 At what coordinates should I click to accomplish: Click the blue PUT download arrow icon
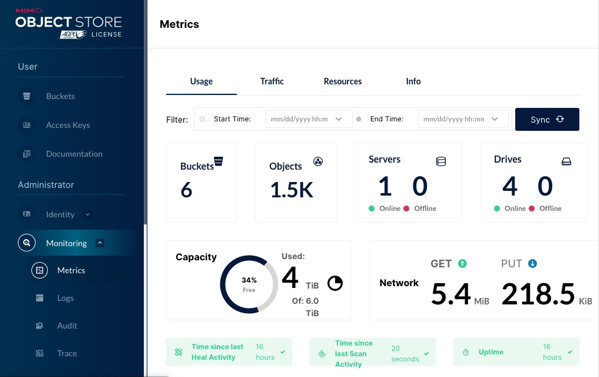[533, 264]
